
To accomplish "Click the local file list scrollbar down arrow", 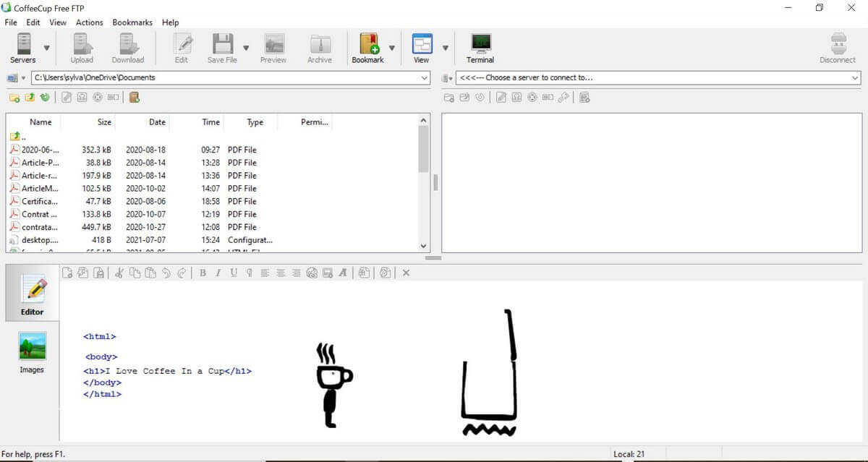I will (x=424, y=246).
